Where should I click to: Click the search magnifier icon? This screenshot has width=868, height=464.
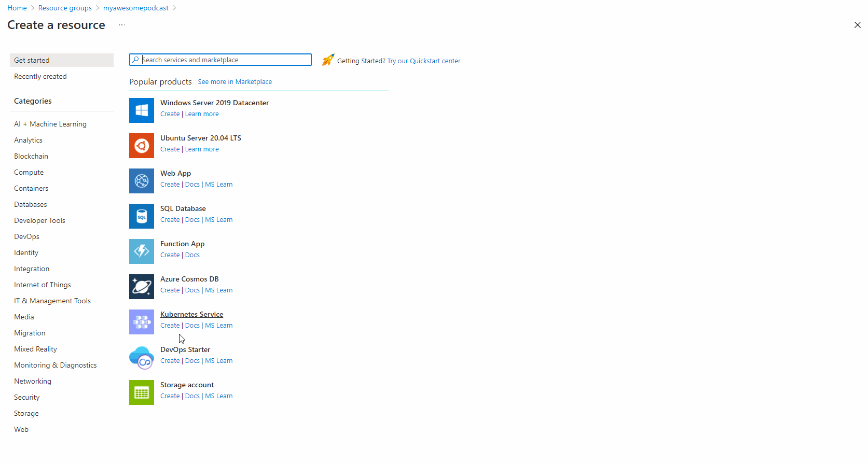tap(135, 60)
